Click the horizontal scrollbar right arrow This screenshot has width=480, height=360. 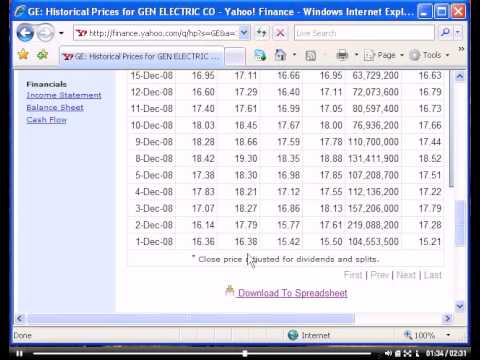[447, 318]
